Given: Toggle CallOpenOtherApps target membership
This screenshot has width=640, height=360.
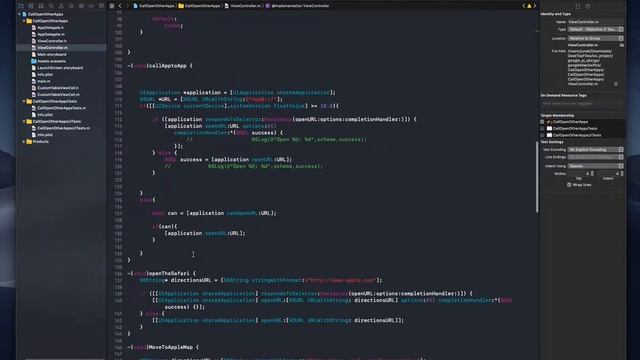Looking at the screenshot, I should 542,122.
